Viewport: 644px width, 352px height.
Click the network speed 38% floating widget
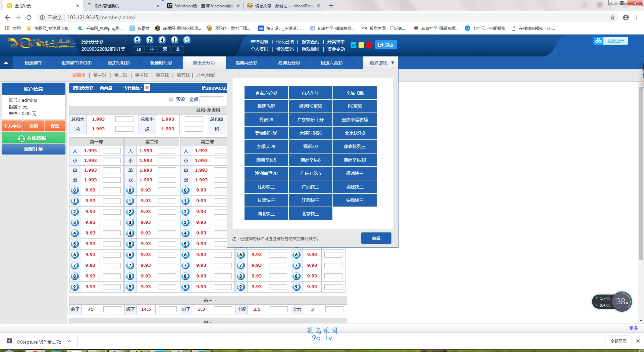pos(612,302)
